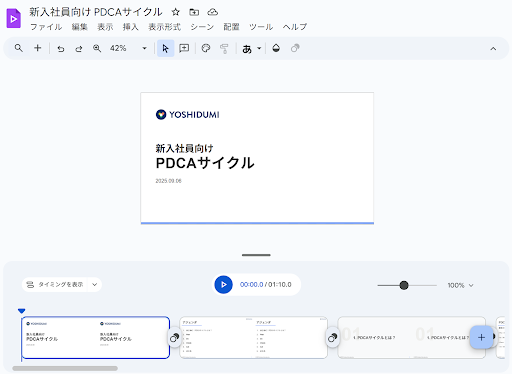The image size is (512, 374).
Task: Redo the last action
Action: 79,49
